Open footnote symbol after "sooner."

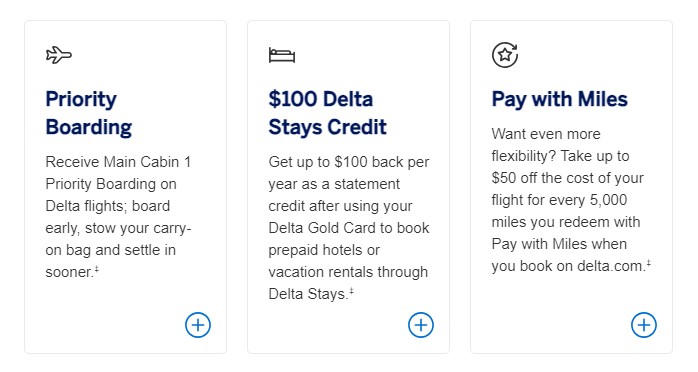pyautogui.click(x=97, y=268)
